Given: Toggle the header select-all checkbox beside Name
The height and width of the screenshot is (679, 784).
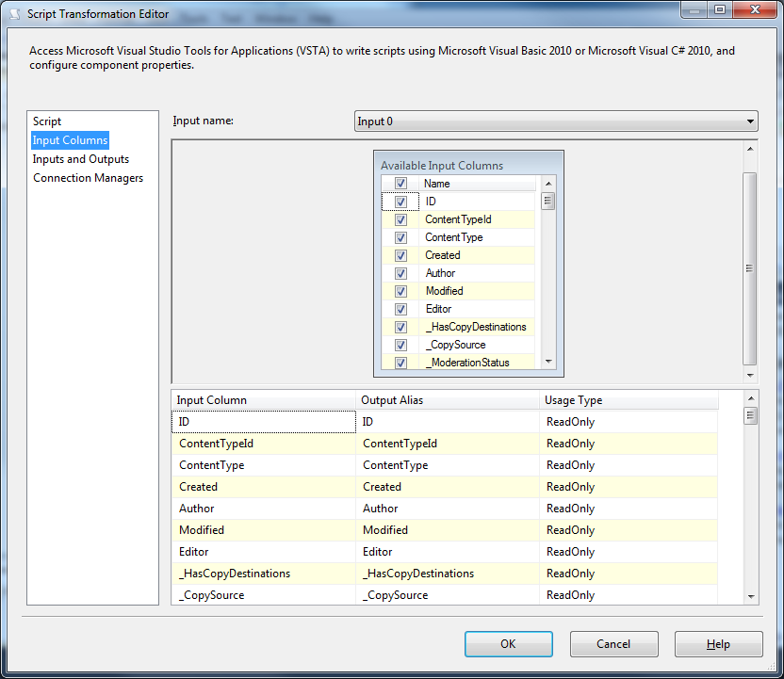Looking at the screenshot, I should tap(400, 184).
